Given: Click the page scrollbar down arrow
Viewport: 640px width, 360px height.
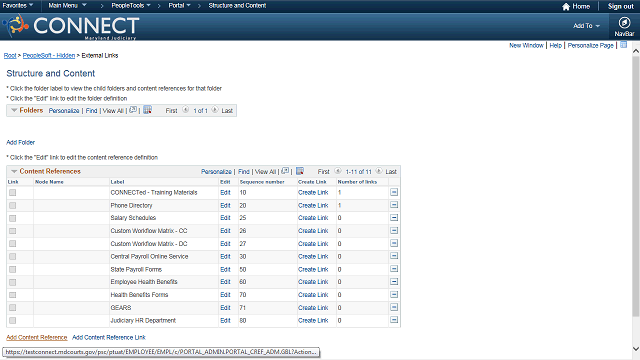Looking at the screenshot, I should [636, 349].
